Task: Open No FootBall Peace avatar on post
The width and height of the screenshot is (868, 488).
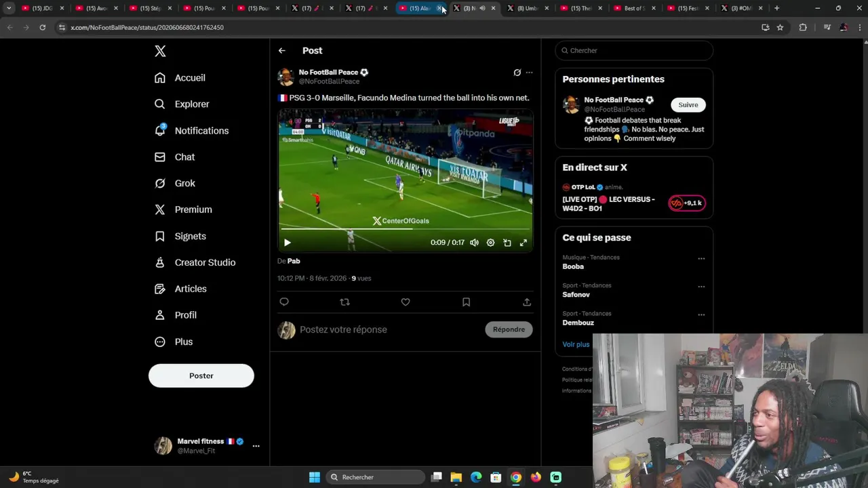Action: click(285, 77)
